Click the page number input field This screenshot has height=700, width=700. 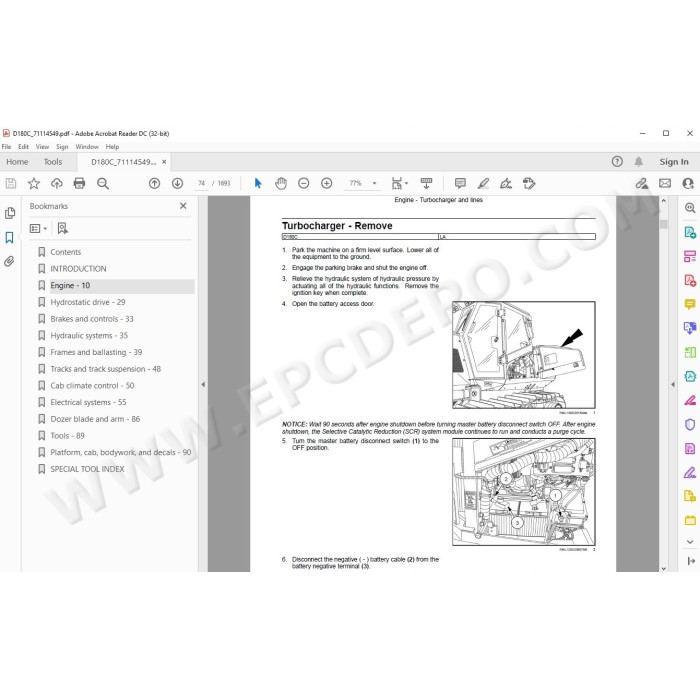201,183
